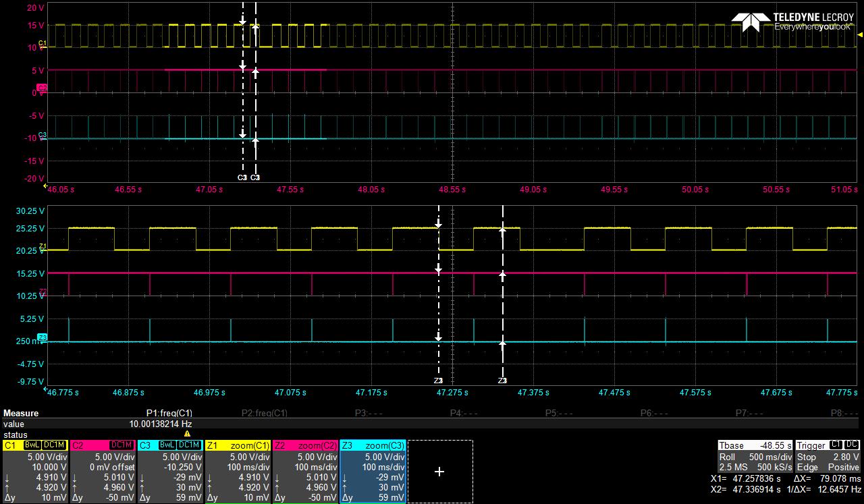Click the C2 '0 mV offset' value
Viewport: 864px width, 504px height.
[x=112, y=467]
